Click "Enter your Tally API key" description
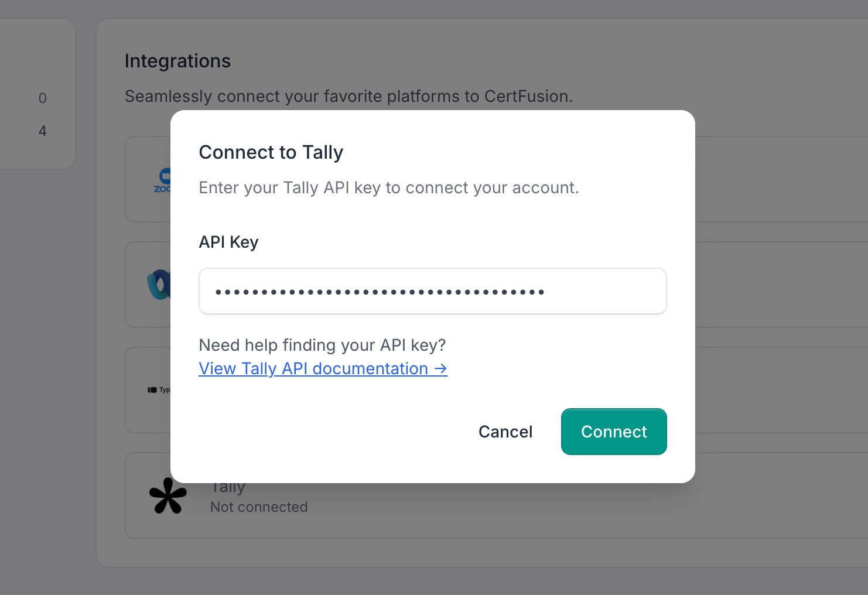868x595 pixels. (x=388, y=188)
